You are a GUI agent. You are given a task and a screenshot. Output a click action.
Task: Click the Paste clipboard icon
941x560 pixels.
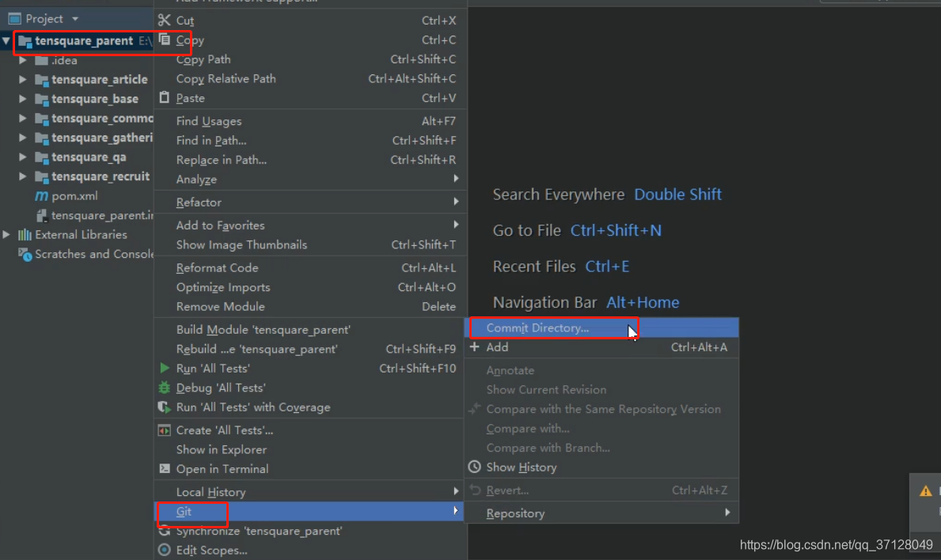pos(165,97)
